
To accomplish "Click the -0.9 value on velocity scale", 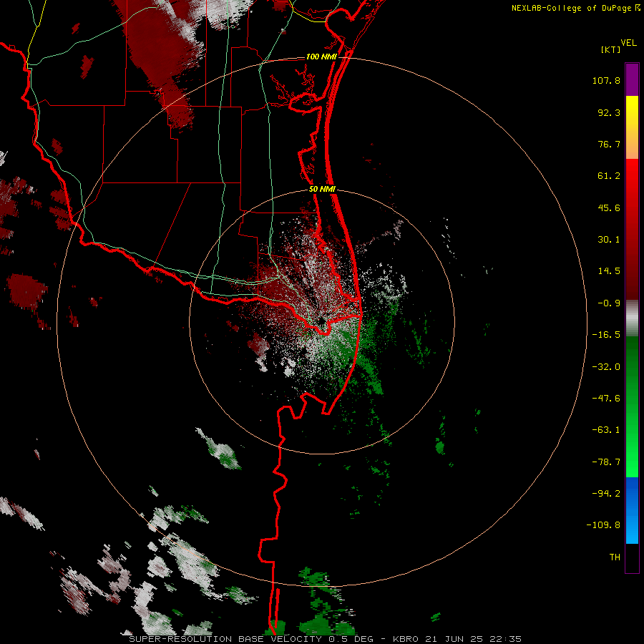I will [x=609, y=303].
